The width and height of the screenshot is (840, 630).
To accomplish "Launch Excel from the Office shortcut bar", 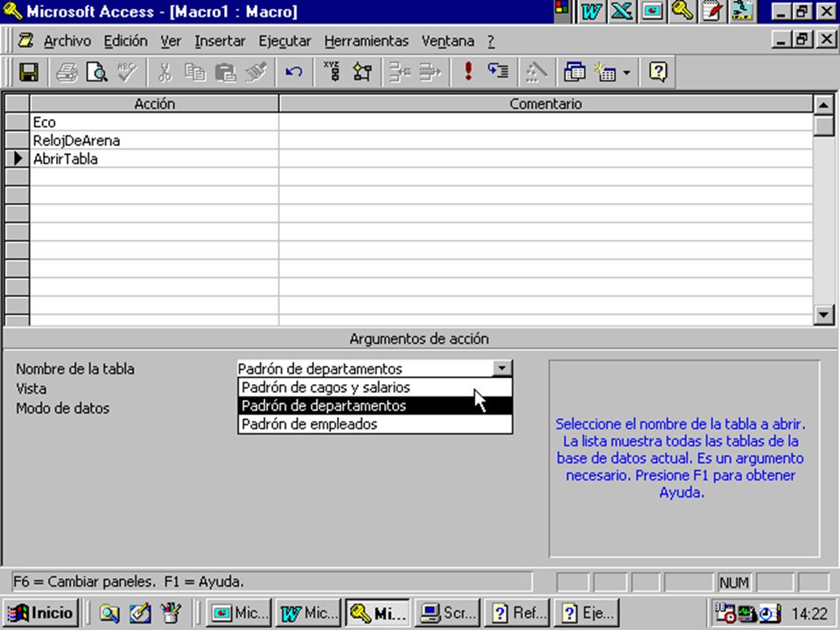I will pyautogui.click(x=621, y=11).
